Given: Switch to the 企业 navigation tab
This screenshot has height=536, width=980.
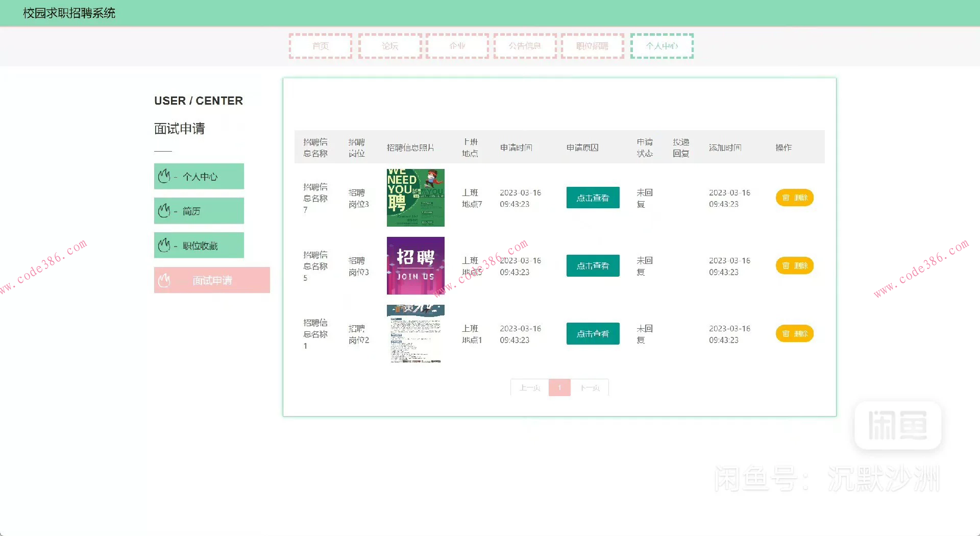Looking at the screenshot, I should coord(457,46).
